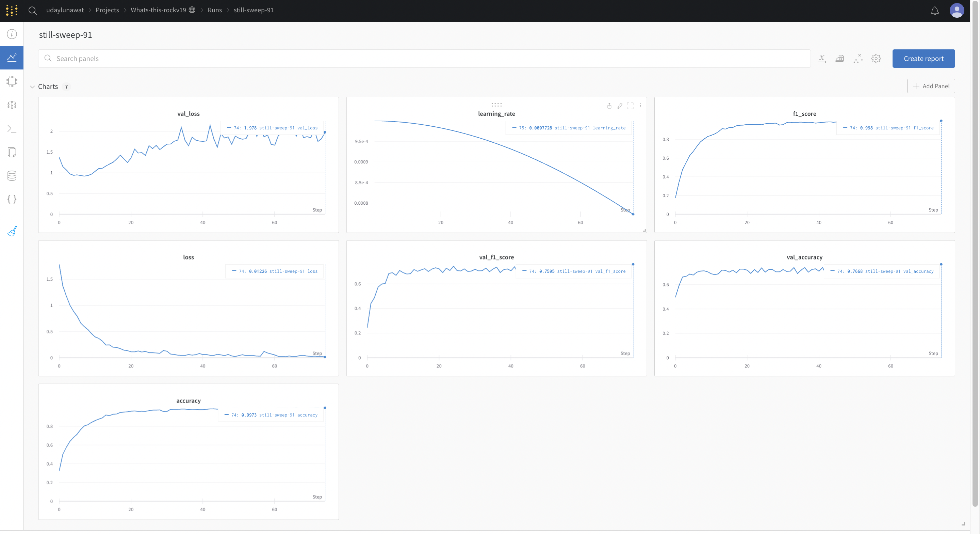Open workspace settings gear
The image size is (980, 534).
coord(876,58)
